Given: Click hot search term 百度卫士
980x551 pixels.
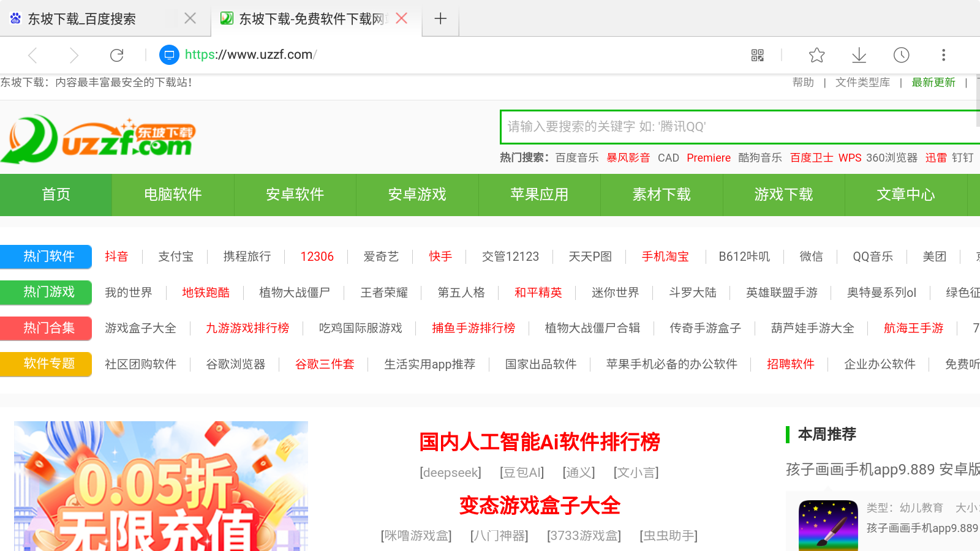Looking at the screenshot, I should click(x=811, y=158).
